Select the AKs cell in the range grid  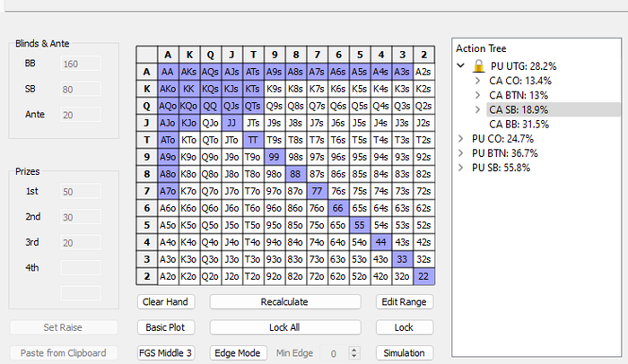(189, 72)
